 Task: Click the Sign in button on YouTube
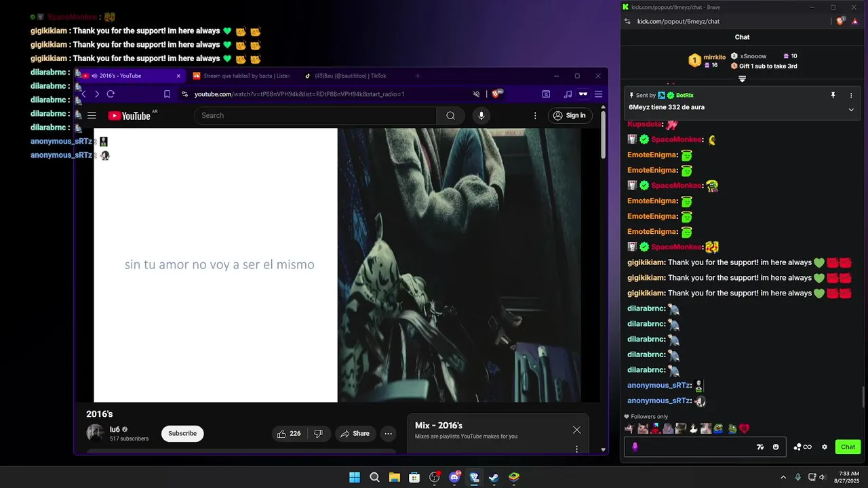click(570, 116)
